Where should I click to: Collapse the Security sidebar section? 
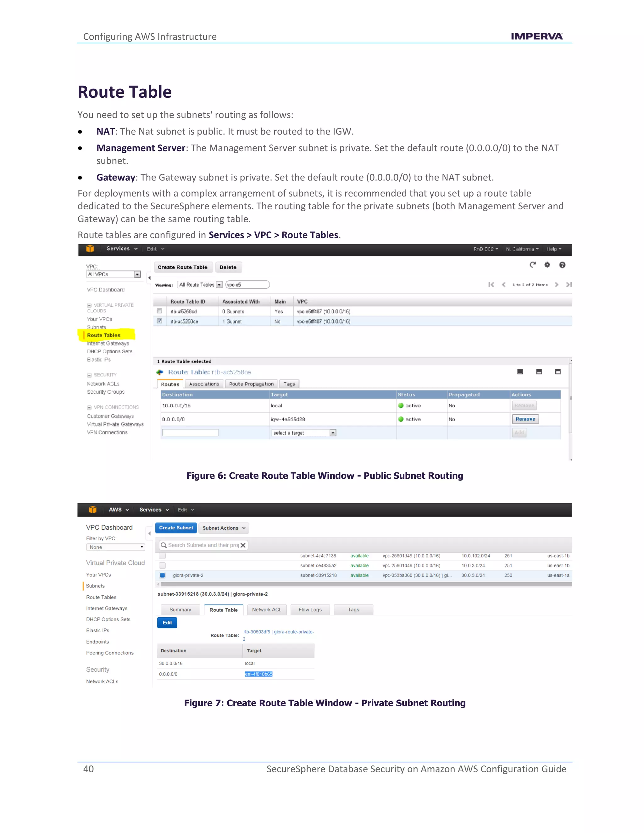89,375
